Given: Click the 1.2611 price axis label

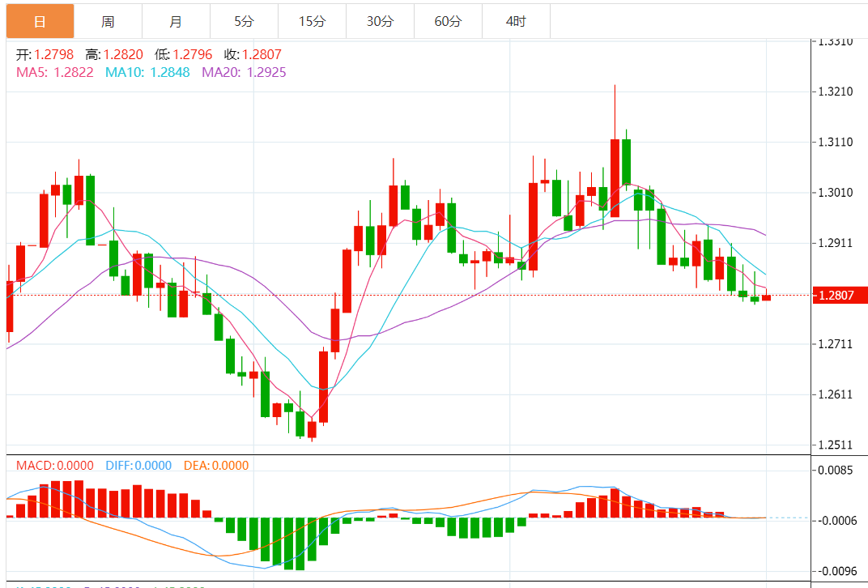Looking at the screenshot, I should point(836,394).
